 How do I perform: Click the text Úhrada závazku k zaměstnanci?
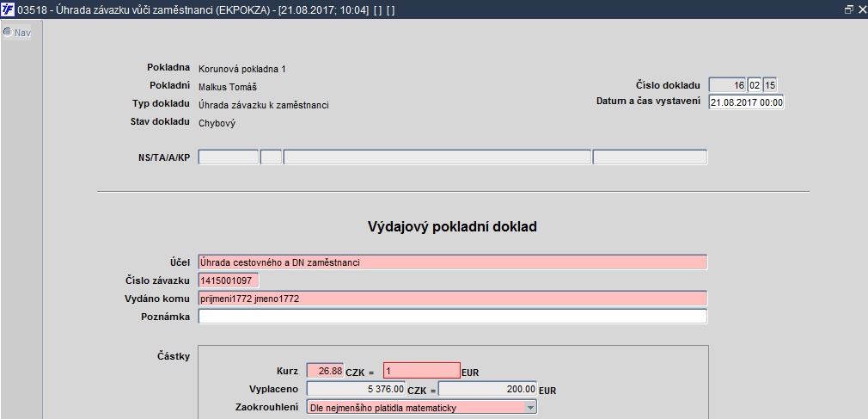pyautogui.click(x=264, y=105)
